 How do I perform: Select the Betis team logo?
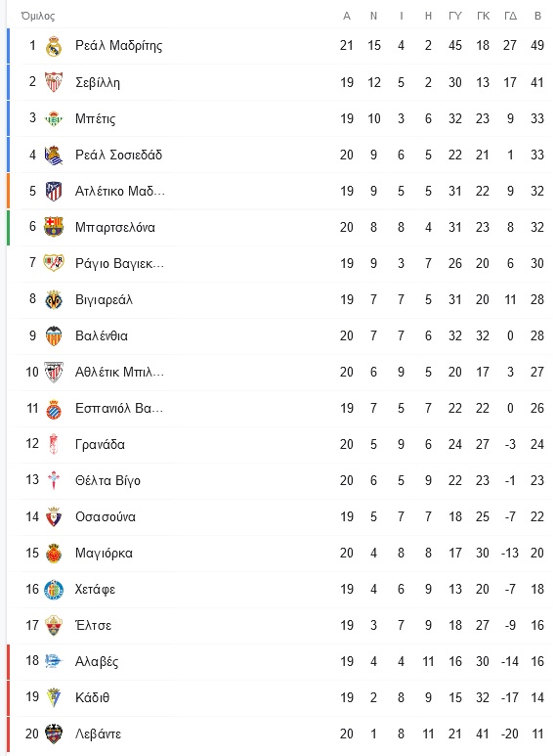coord(54,118)
